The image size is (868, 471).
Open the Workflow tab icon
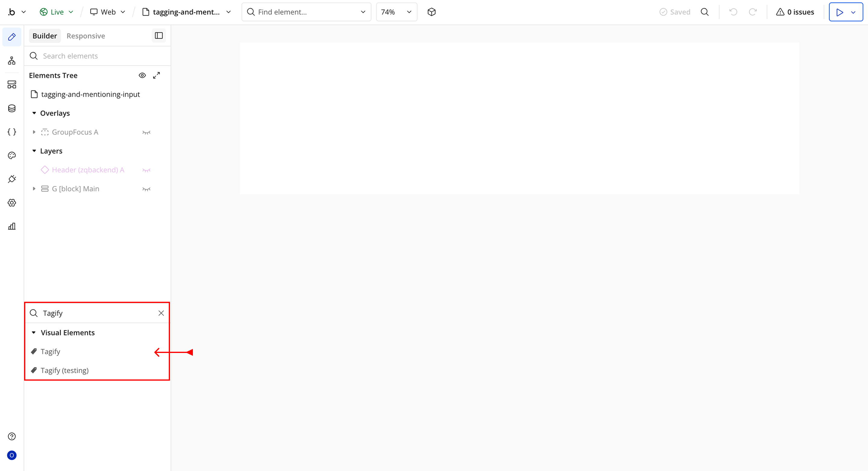click(12, 61)
